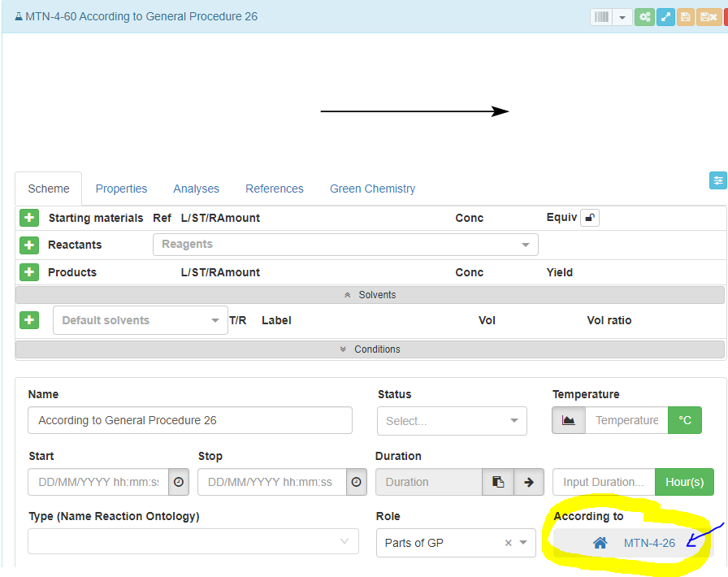The width and height of the screenshot is (728, 577).
Task: Click the Input Duration field
Action: (x=604, y=482)
